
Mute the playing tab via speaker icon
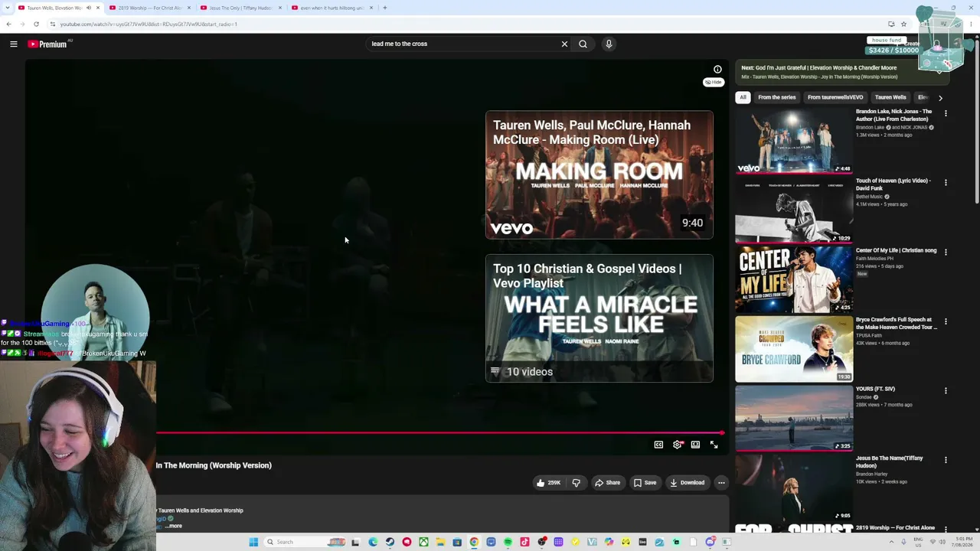[x=88, y=8]
